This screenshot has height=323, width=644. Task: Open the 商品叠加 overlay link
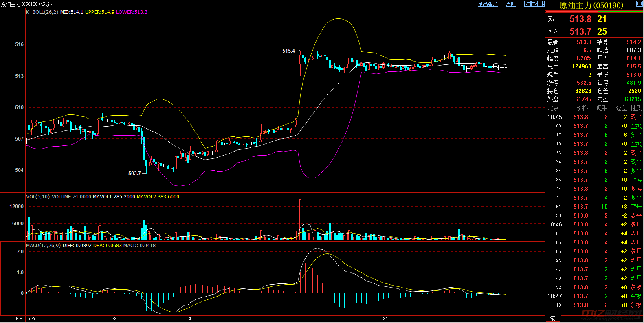coord(488,4)
